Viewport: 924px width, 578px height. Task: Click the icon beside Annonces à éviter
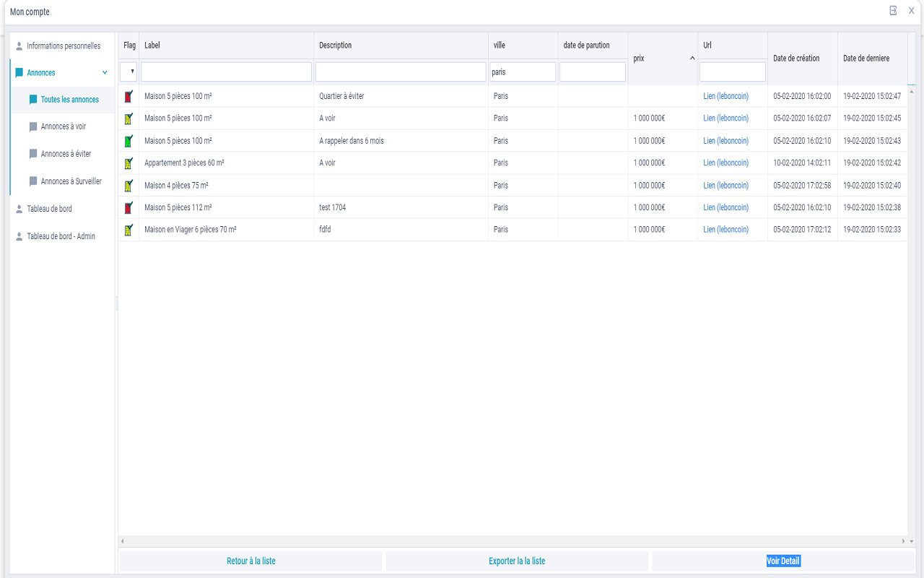click(x=33, y=154)
